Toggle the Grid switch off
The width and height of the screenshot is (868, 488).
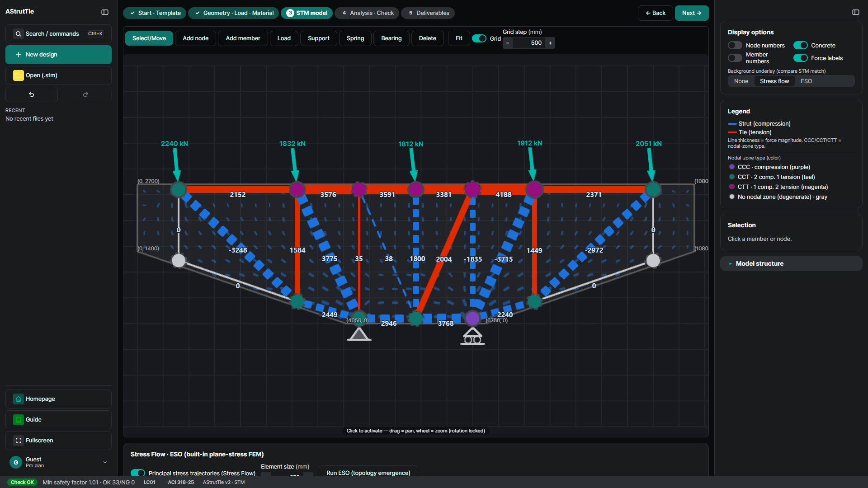479,38
